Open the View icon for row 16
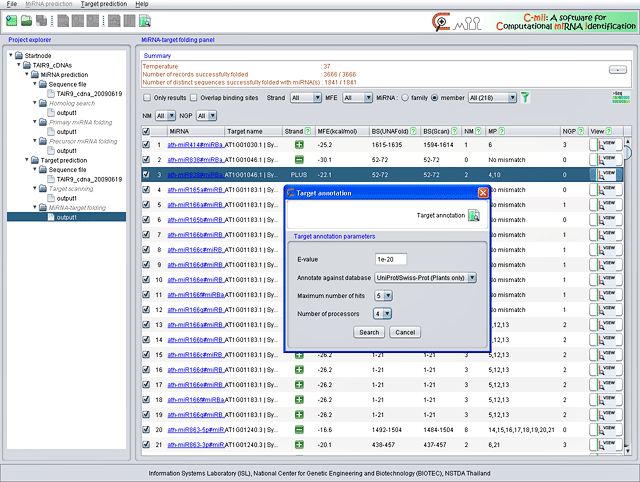 click(606, 370)
